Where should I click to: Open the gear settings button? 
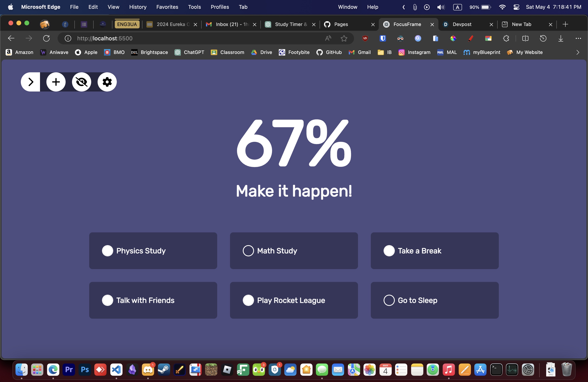[x=107, y=82]
